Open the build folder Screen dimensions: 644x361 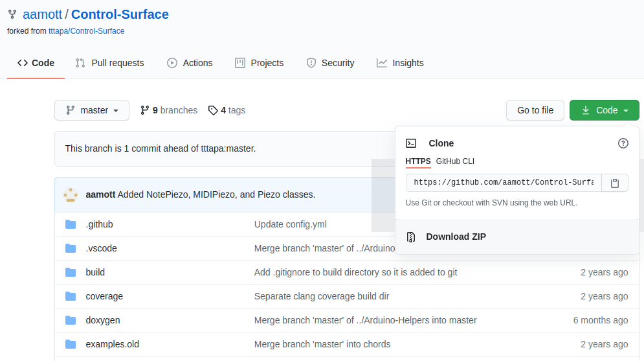(x=95, y=272)
